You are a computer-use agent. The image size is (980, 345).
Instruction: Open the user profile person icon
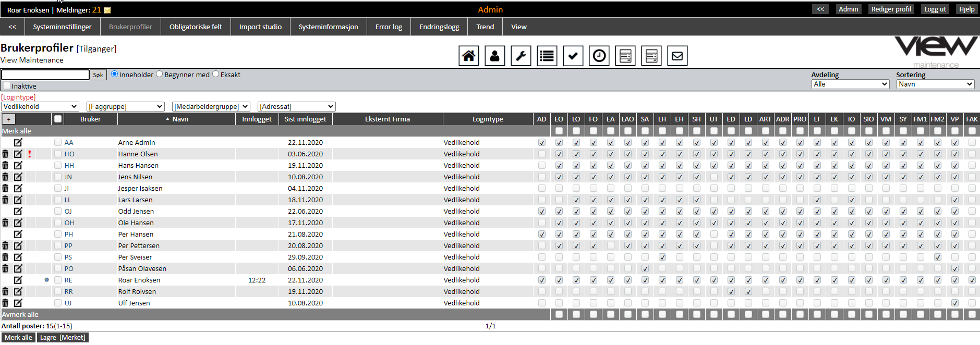(x=494, y=56)
